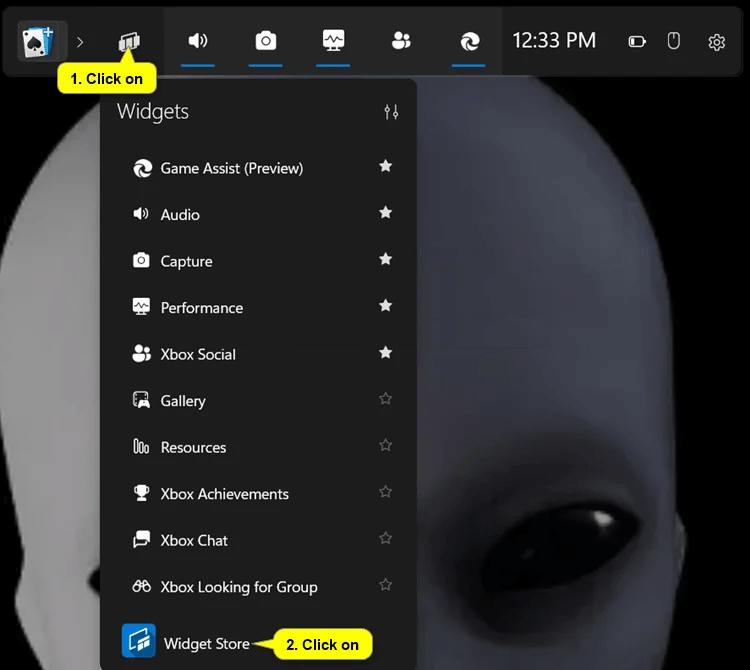Viewport: 750px width, 670px height.
Task: Toggle the Performance monitor icon in top bar
Action: coord(333,41)
